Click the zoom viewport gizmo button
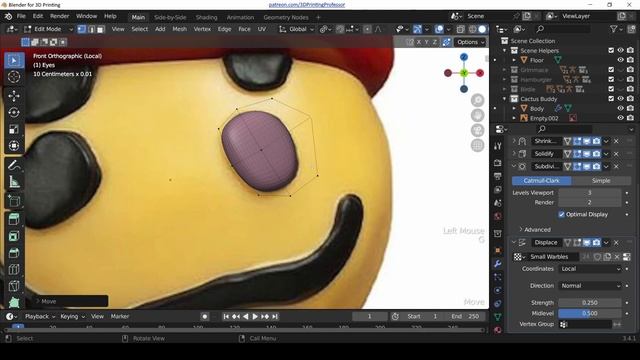 [477, 100]
